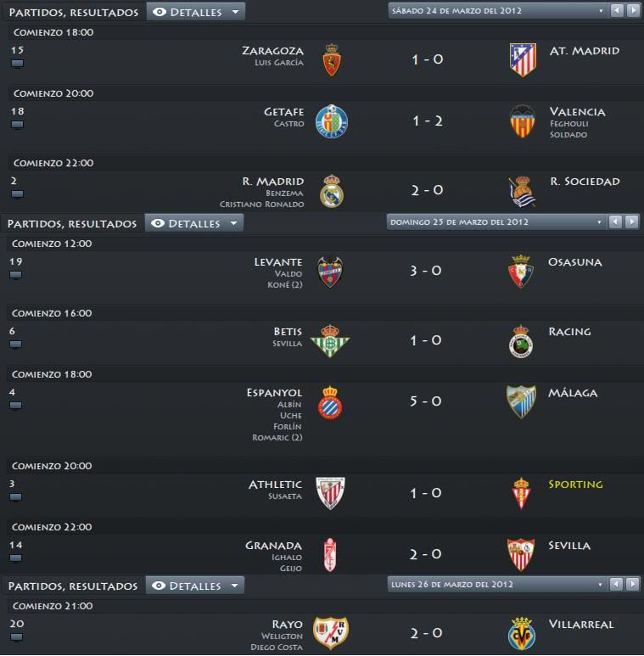Toggle Detalles eye view for Sábado matches
The image size is (644, 656).
point(195,12)
